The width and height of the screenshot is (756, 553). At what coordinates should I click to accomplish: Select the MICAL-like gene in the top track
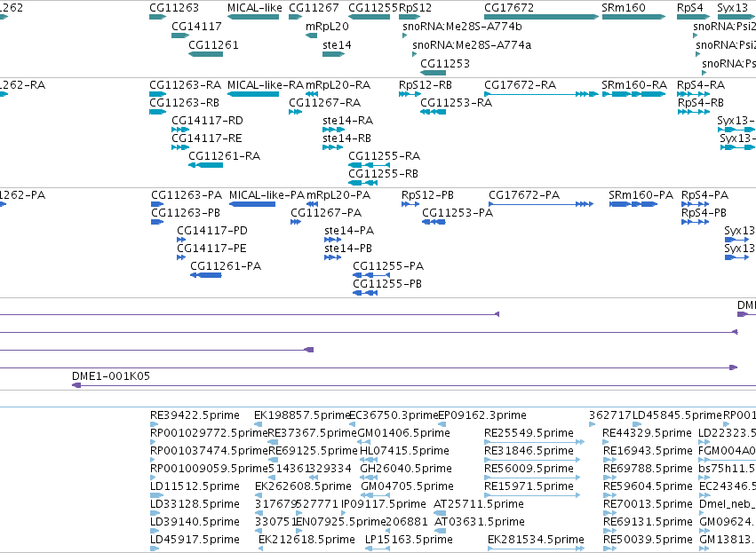(x=253, y=17)
